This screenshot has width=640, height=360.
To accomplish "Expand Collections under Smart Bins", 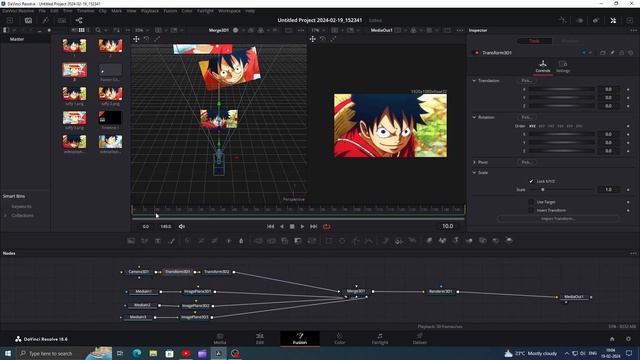I will [6, 215].
